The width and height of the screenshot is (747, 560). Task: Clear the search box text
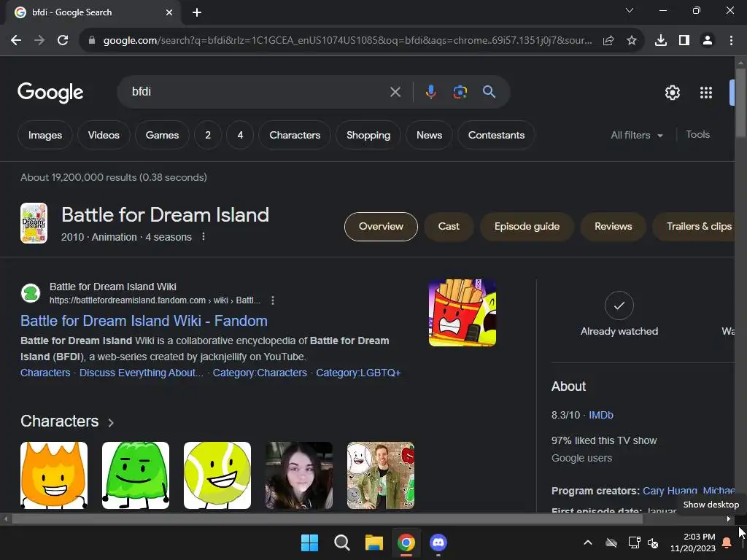pyautogui.click(x=395, y=92)
